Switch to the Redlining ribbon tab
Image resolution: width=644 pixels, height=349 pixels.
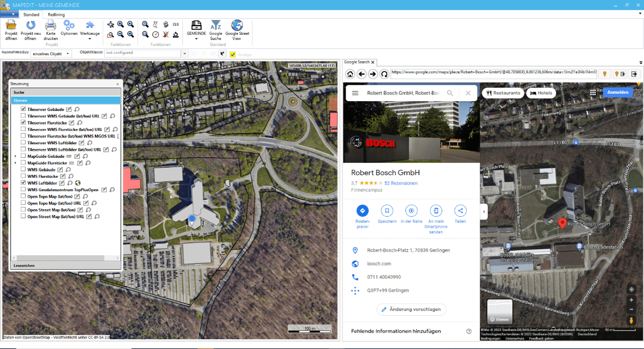(56, 15)
